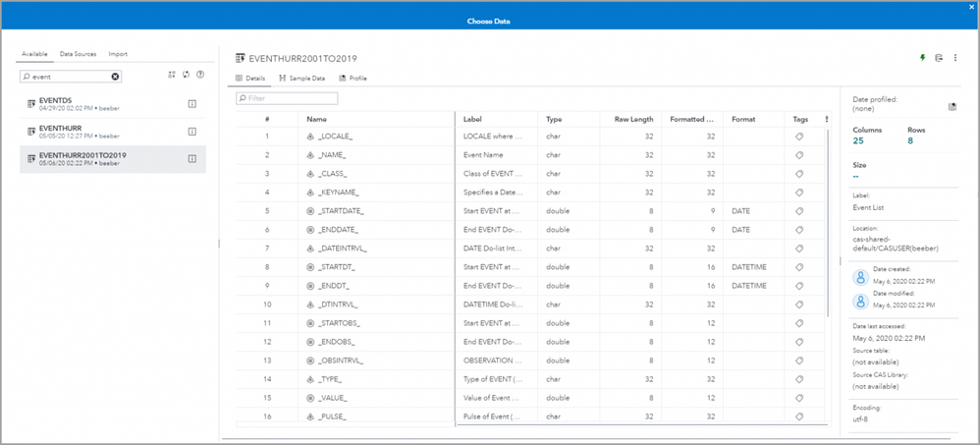Click the green lightning bolt icon

pyautogui.click(x=922, y=58)
